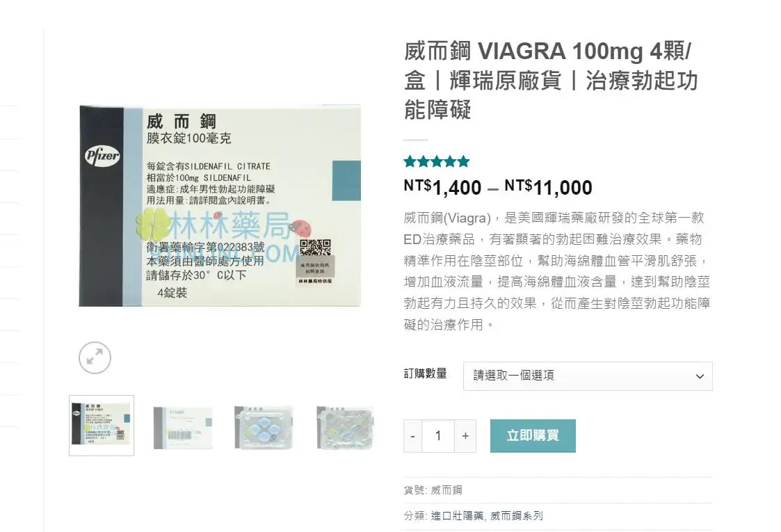
Task: Select the foil blister back thumbnail
Action: point(345,428)
